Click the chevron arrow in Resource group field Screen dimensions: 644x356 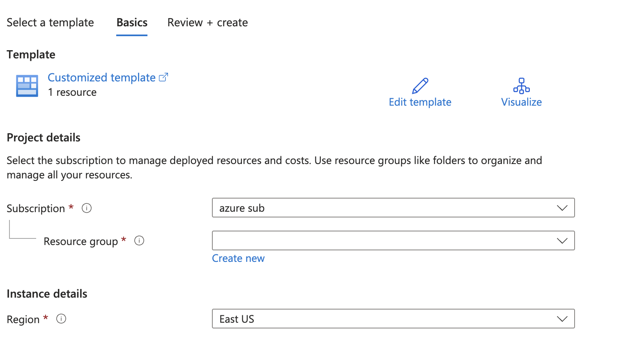coord(562,241)
